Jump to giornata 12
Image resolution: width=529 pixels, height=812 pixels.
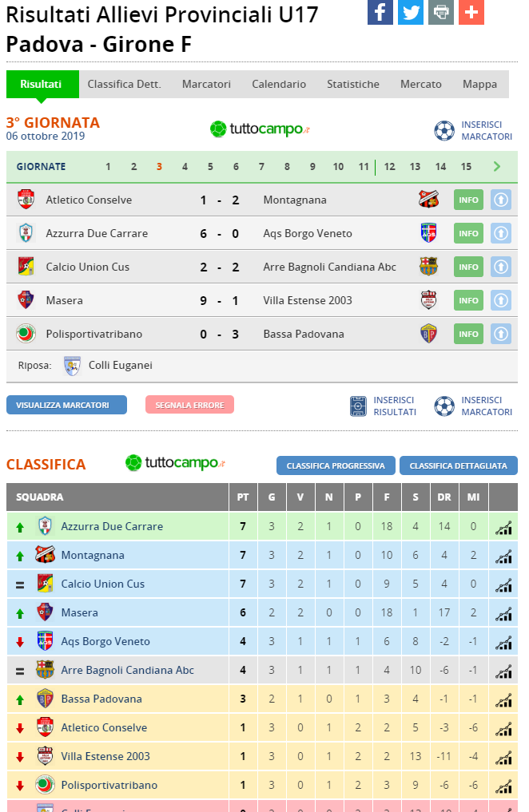pyautogui.click(x=390, y=167)
